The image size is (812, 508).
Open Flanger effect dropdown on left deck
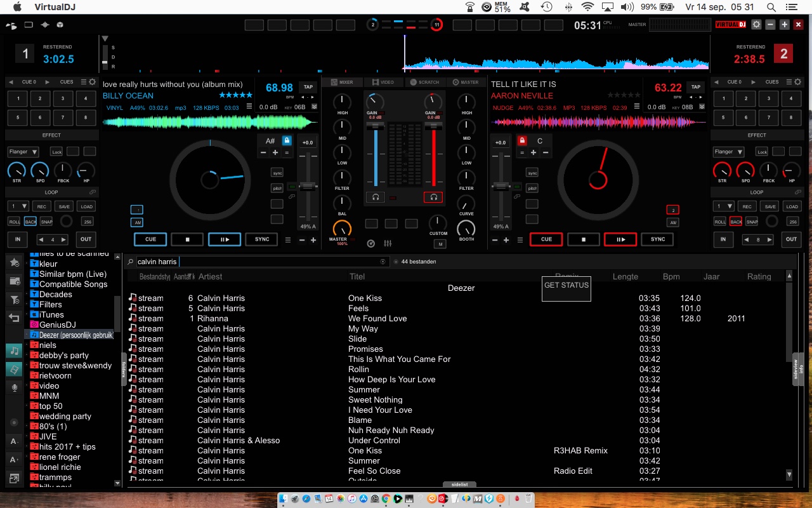point(23,152)
